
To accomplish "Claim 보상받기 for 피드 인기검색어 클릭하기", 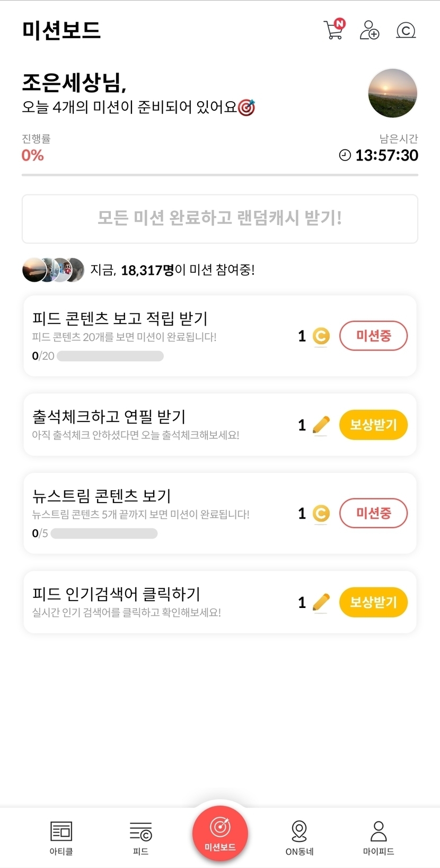I will point(373,602).
